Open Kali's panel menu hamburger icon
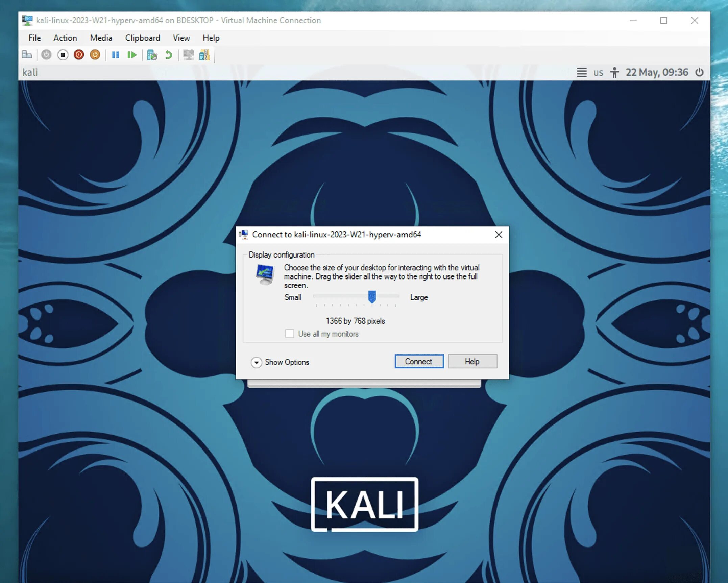Viewport: 728px width, 583px height. tap(582, 72)
